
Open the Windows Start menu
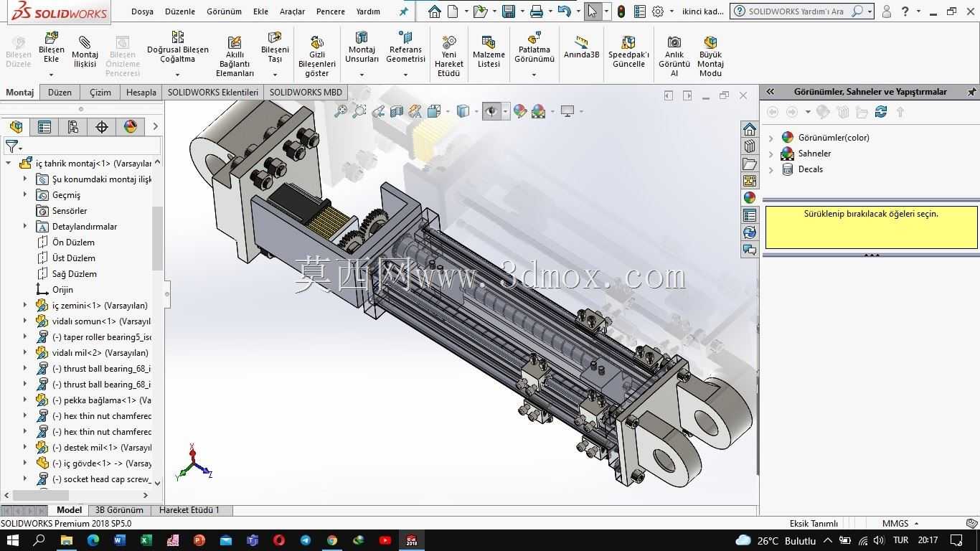pyautogui.click(x=12, y=540)
